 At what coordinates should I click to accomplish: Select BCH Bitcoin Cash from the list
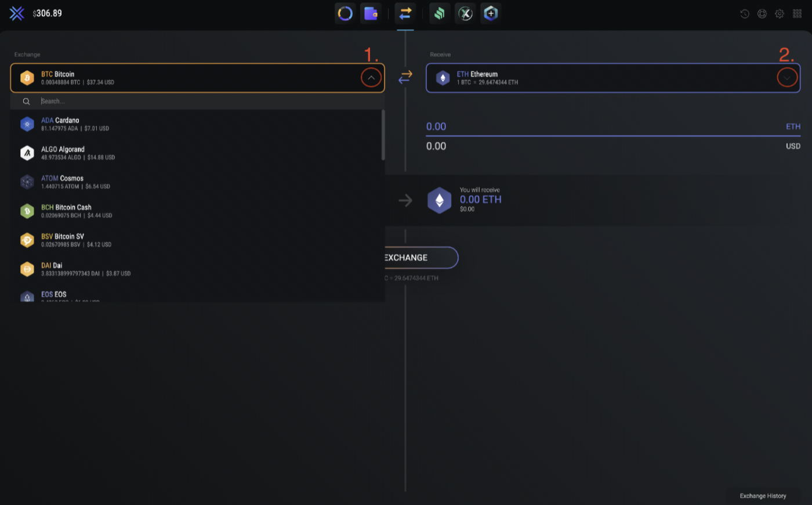(196, 211)
